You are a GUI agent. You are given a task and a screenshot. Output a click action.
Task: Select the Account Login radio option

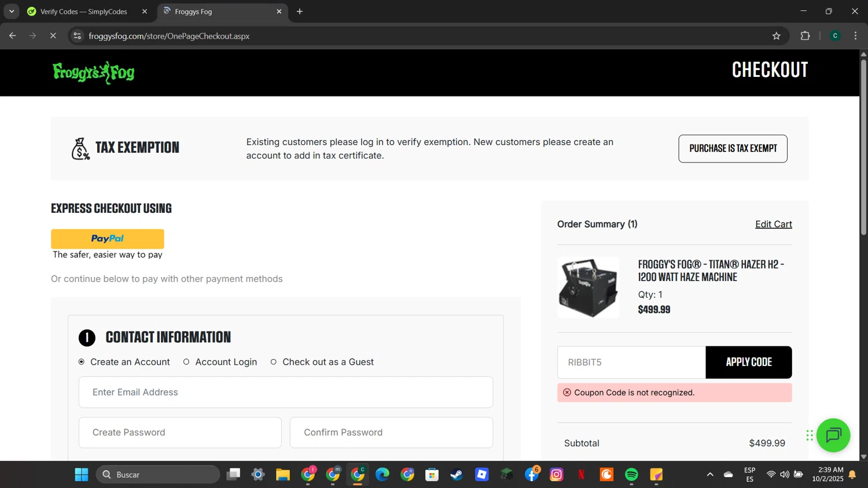click(x=186, y=362)
